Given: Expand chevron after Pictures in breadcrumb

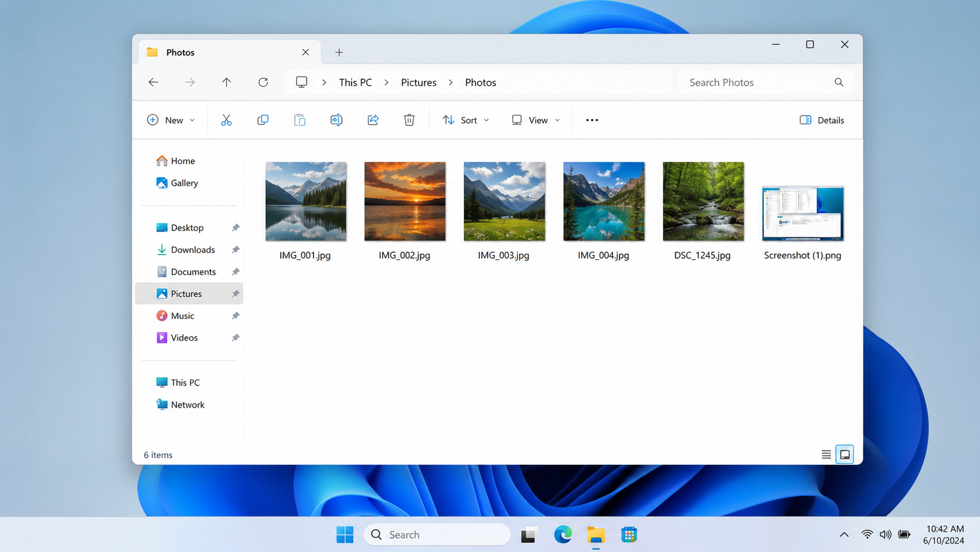Looking at the screenshot, I should pyautogui.click(x=451, y=82).
